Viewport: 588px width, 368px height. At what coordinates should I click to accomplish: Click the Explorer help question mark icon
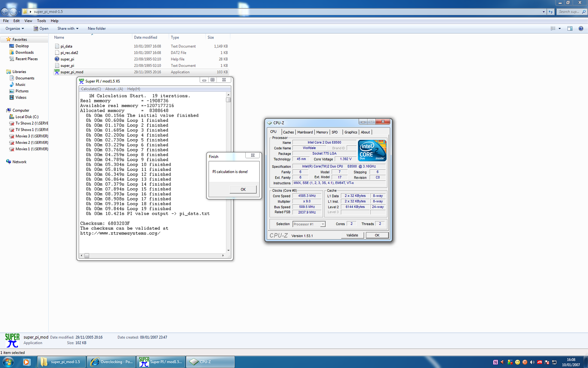581,29
